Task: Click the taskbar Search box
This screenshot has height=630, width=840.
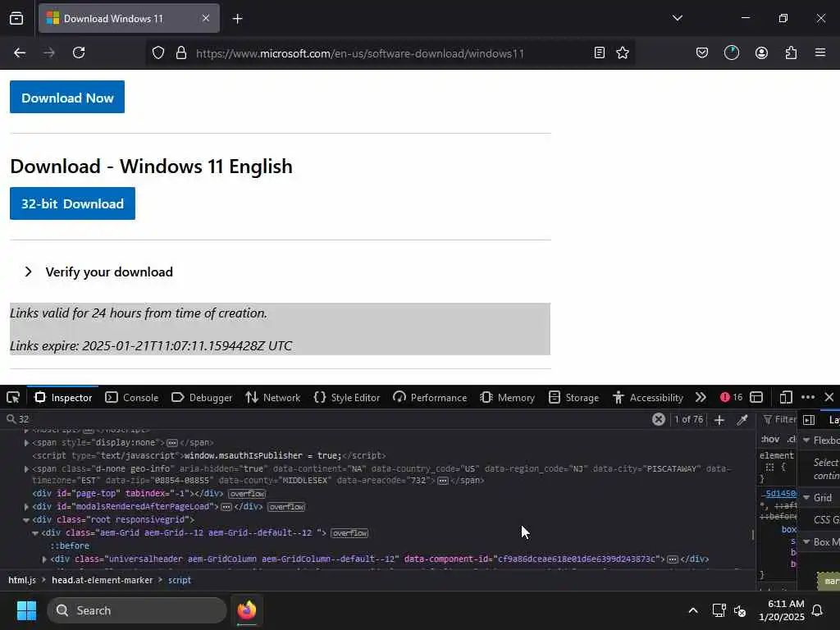Action: point(137,610)
